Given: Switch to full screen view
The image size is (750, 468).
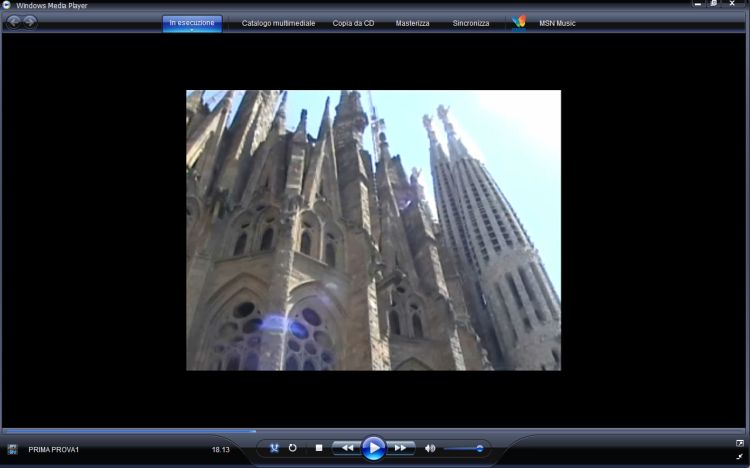Looking at the screenshot, I should point(739,443).
